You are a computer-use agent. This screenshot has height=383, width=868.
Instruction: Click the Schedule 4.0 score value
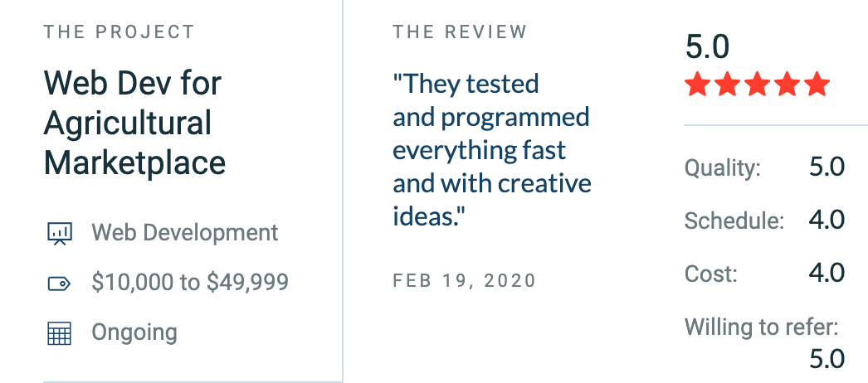(x=827, y=220)
